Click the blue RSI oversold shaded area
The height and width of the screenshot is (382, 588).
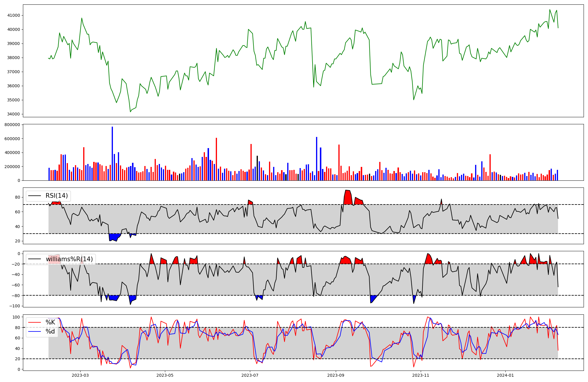click(113, 237)
